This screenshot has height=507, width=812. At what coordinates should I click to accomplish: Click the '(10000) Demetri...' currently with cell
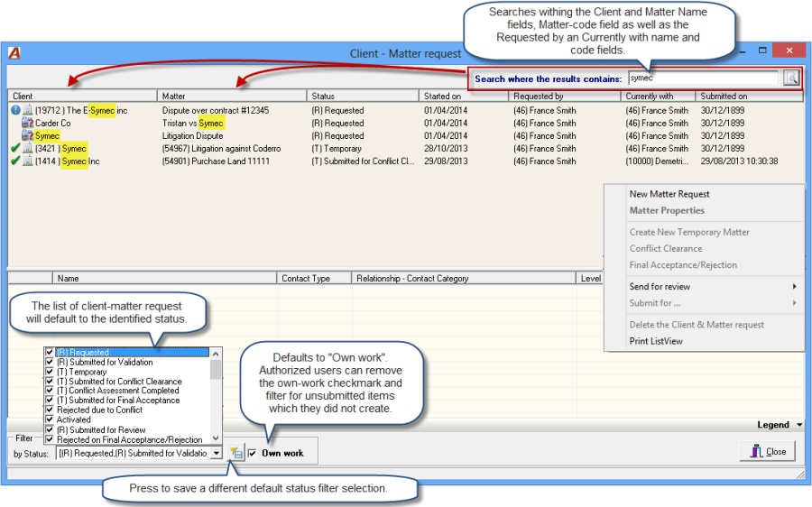coord(657,161)
